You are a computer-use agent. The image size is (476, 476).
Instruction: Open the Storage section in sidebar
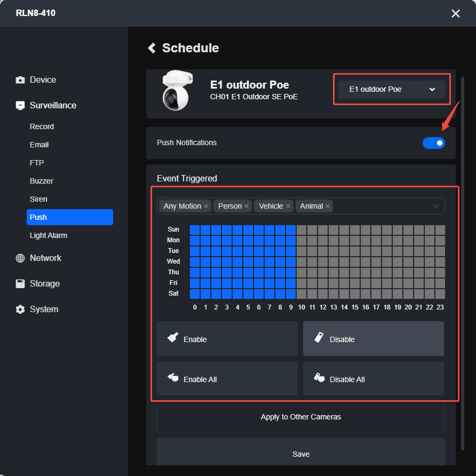(x=45, y=283)
